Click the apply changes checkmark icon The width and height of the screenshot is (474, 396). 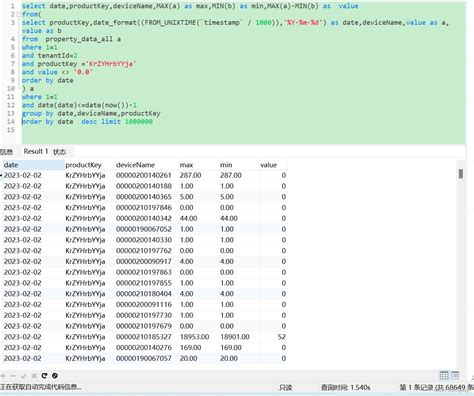click(x=23, y=376)
